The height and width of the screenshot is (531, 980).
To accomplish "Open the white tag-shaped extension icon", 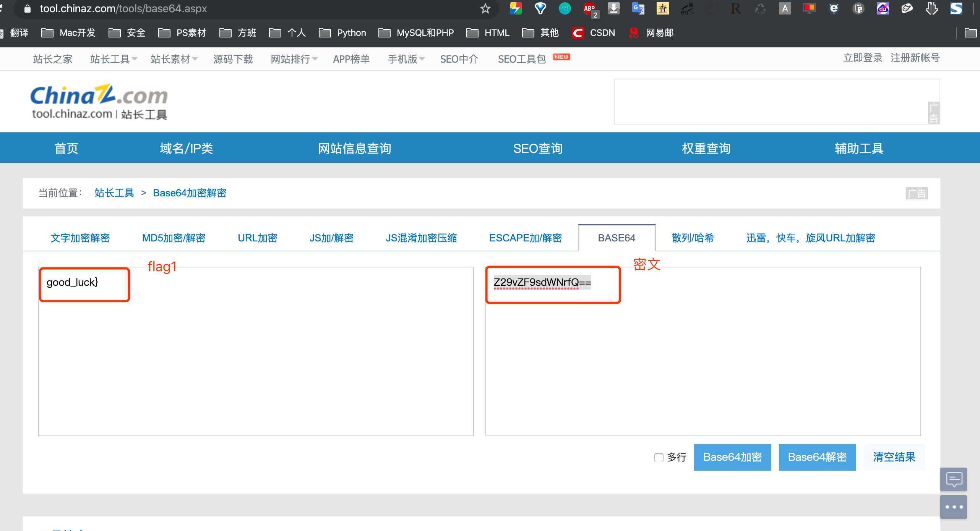I will click(907, 8).
